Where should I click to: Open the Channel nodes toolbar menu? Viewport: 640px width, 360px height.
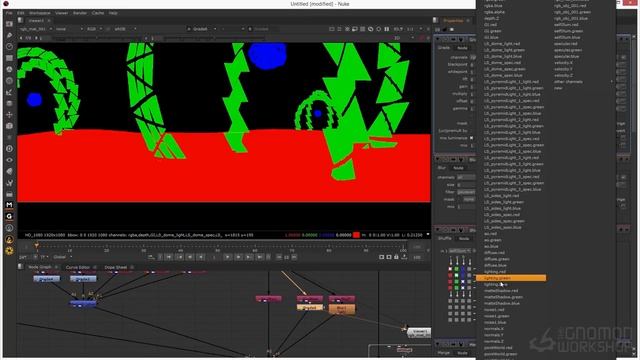pos(9,58)
